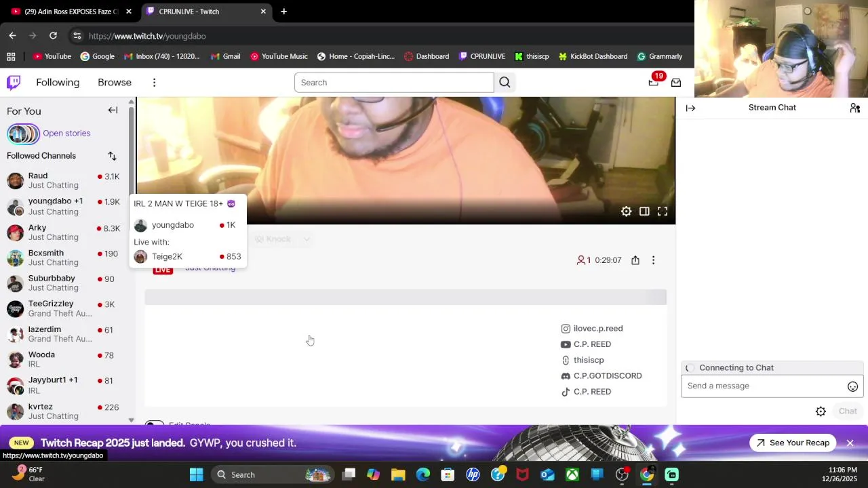Open the Gmail bookmark

226,56
